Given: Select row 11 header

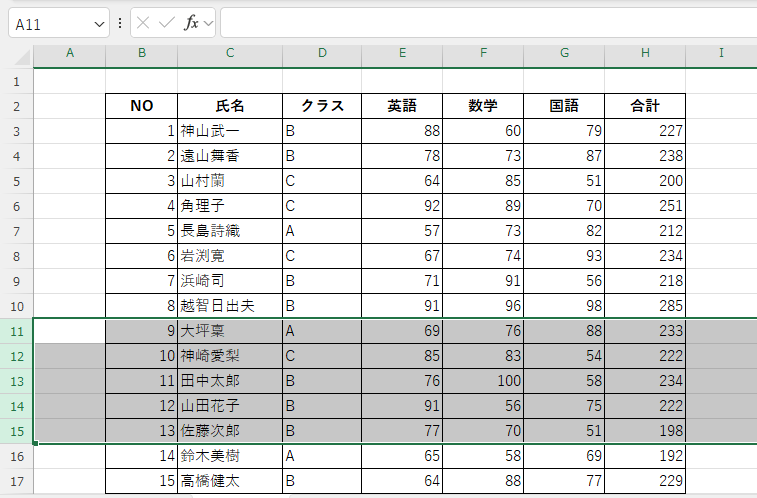Looking at the screenshot, I should point(16,332).
